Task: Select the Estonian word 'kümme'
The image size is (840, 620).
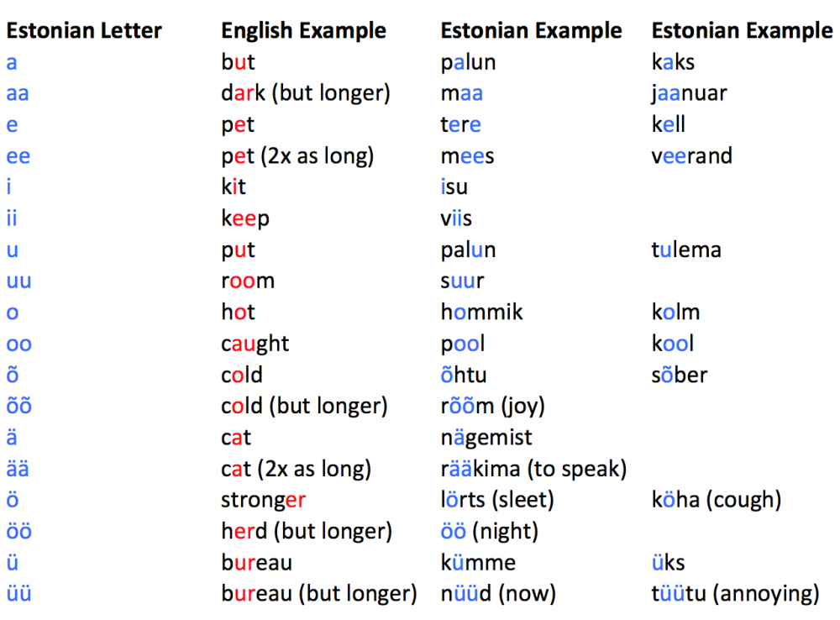Action: pyautogui.click(x=478, y=562)
